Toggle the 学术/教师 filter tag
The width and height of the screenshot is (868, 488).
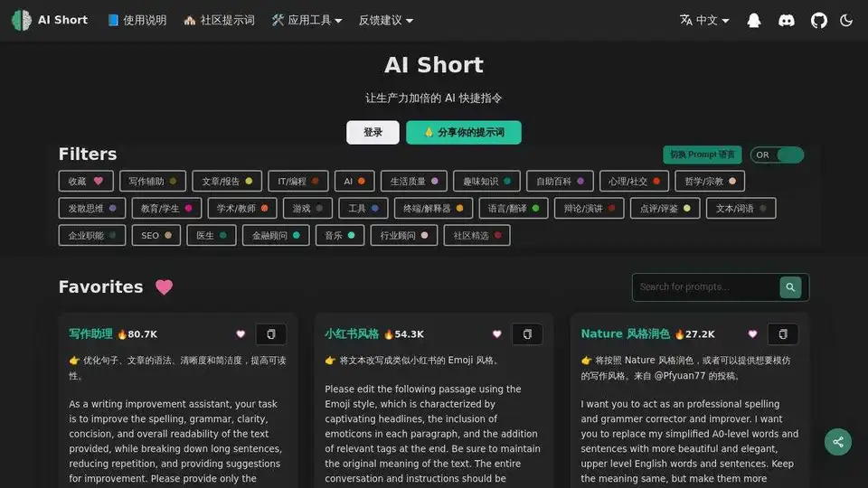coord(242,209)
